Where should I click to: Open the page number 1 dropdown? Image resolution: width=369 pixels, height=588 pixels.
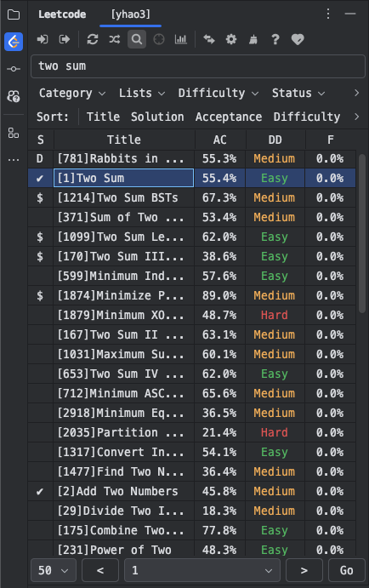[x=202, y=570]
